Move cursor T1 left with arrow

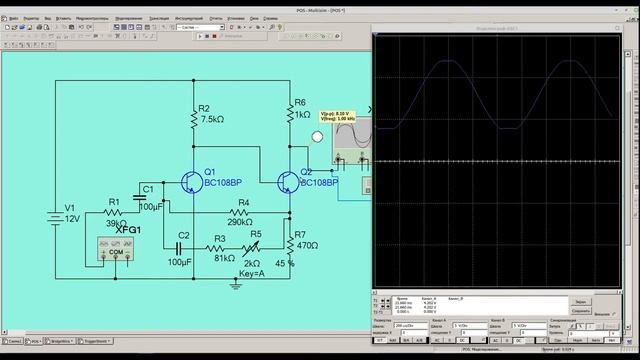(x=382, y=301)
